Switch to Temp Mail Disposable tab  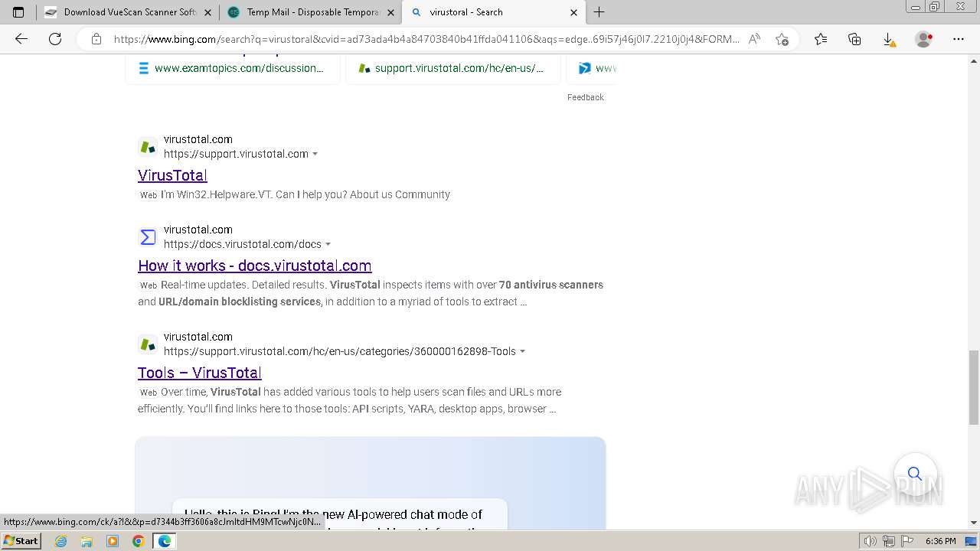(x=311, y=12)
